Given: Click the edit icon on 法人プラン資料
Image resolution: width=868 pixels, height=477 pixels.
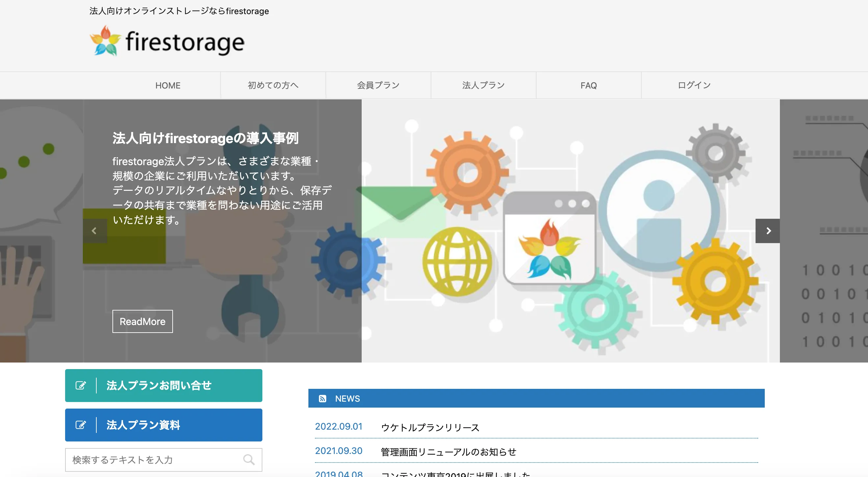Looking at the screenshot, I should 81,425.
